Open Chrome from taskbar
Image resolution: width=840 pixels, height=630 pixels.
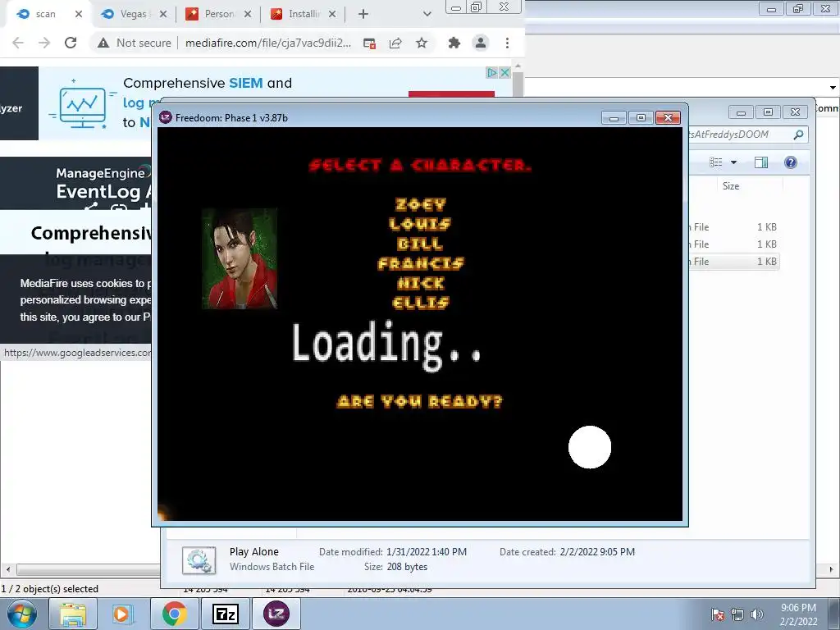tap(174, 614)
